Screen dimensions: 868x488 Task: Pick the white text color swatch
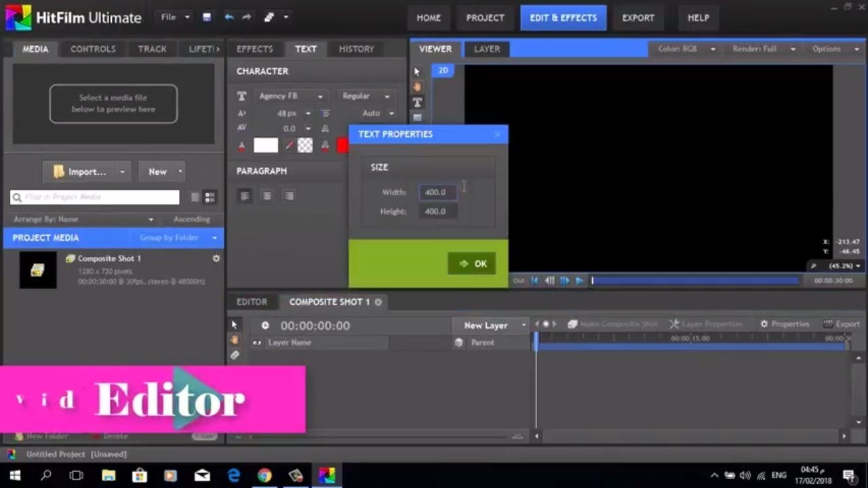(x=266, y=145)
